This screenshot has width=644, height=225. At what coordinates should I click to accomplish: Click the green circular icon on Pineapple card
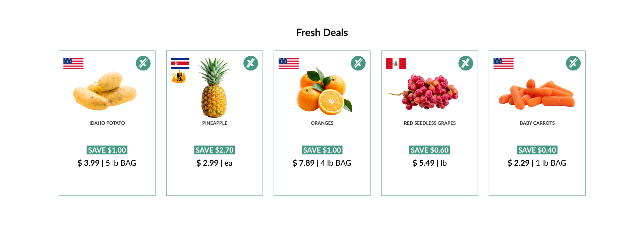tap(251, 63)
